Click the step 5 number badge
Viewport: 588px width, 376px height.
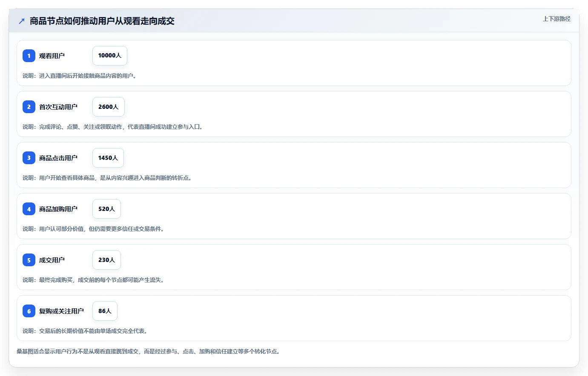[x=29, y=260]
